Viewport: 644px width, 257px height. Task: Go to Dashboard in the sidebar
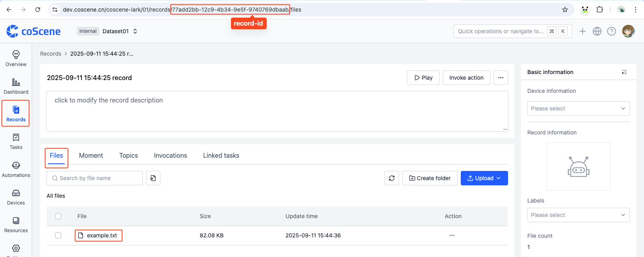(x=16, y=86)
